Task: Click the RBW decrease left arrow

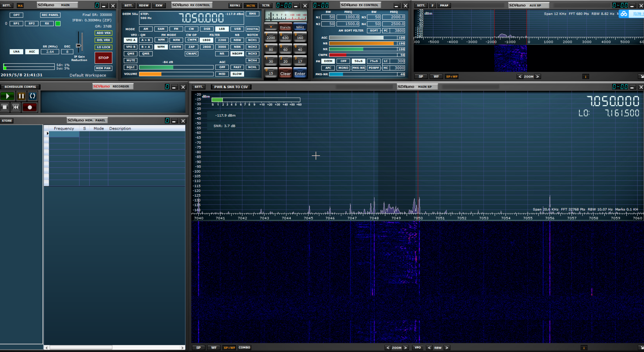Action: point(429,348)
